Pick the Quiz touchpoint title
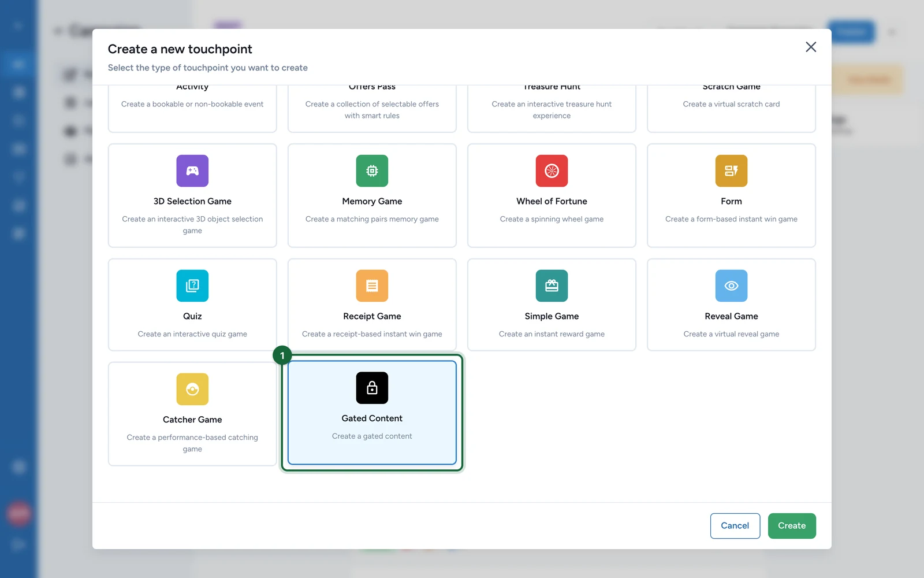 point(192,316)
